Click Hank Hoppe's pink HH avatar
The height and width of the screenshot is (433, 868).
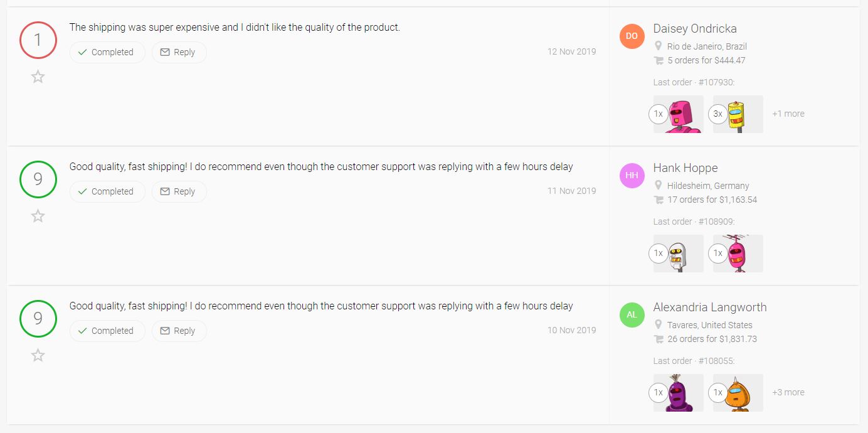pyautogui.click(x=632, y=176)
